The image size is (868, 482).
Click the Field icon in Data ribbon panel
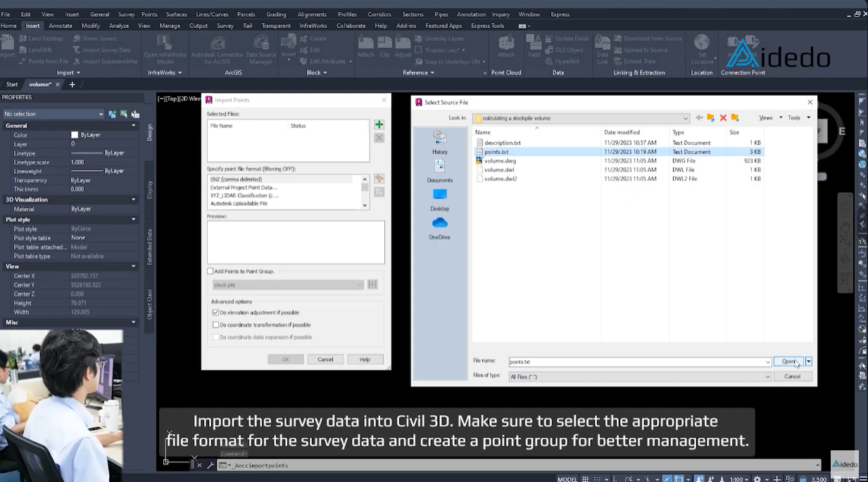coord(534,46)
